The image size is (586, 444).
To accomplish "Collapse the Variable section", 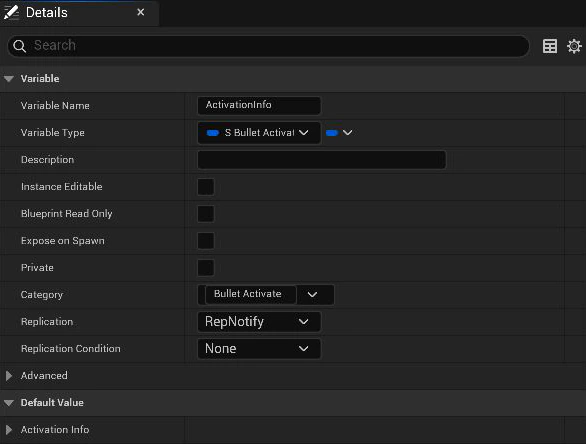I will coord(9,78).
